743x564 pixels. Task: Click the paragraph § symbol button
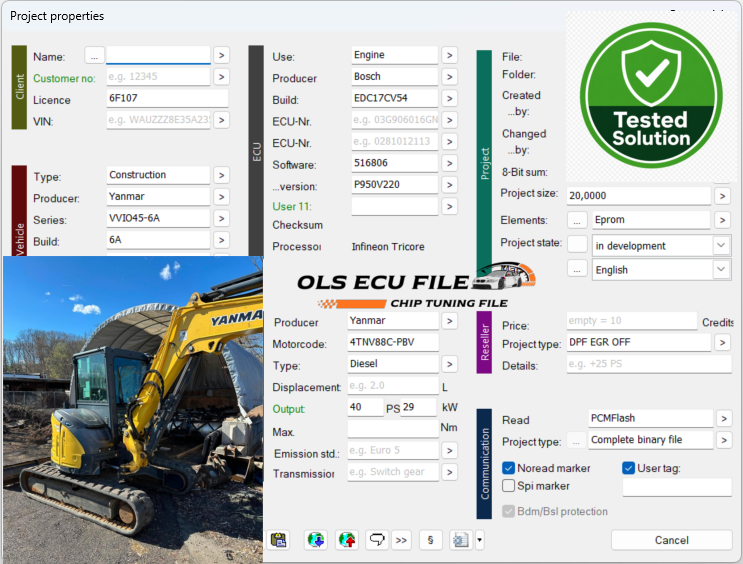[x=430, y=540]
